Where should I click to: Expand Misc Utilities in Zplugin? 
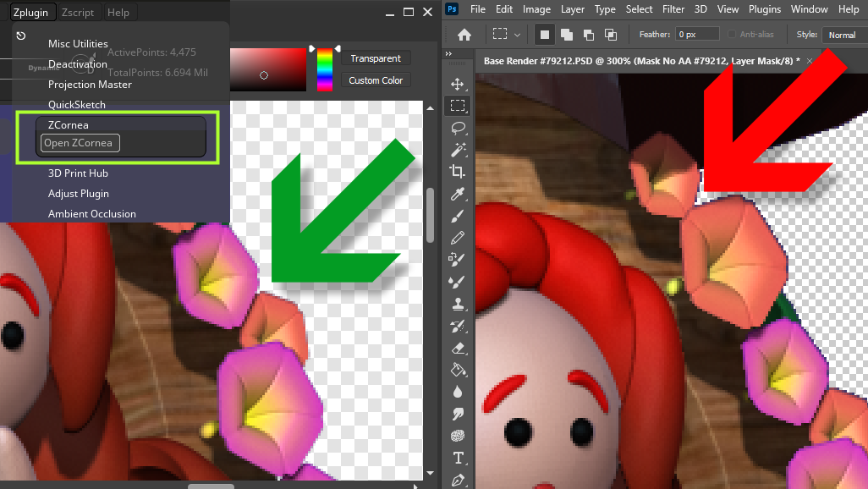point(78,44)
